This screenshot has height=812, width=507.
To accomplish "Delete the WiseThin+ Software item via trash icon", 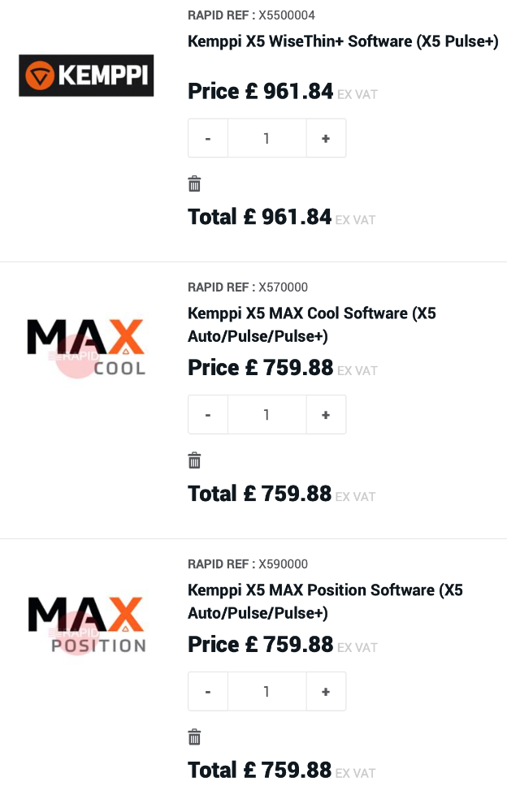I will tap(194, 184).
